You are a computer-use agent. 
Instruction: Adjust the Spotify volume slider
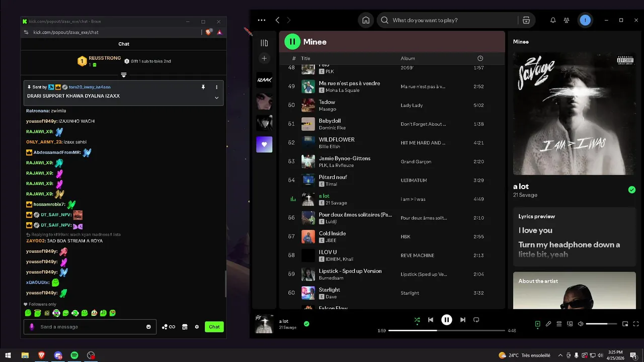pyautogui.click(x=600, y=324)
